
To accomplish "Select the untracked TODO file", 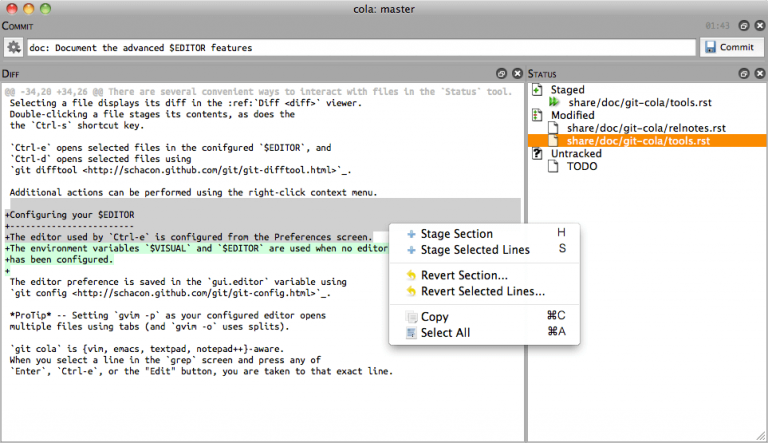I will point(583,166).
